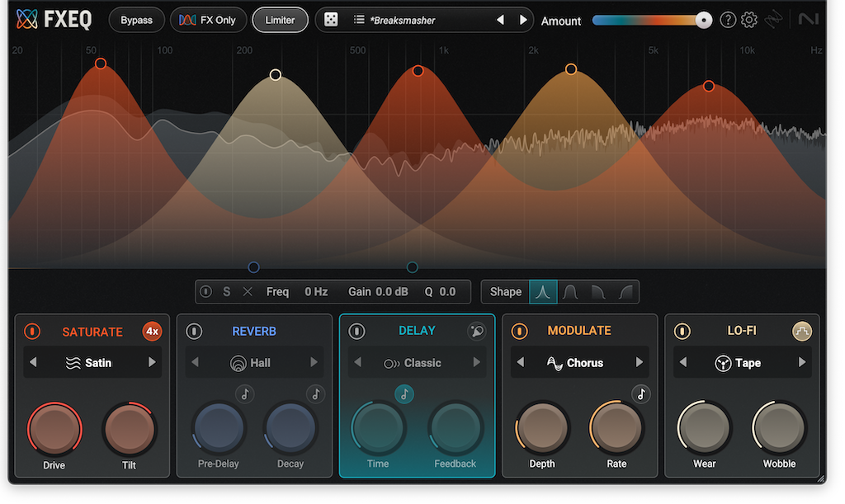845x504 pixels.
Task: Toggle the Bypass button
Action: point(136,20)
